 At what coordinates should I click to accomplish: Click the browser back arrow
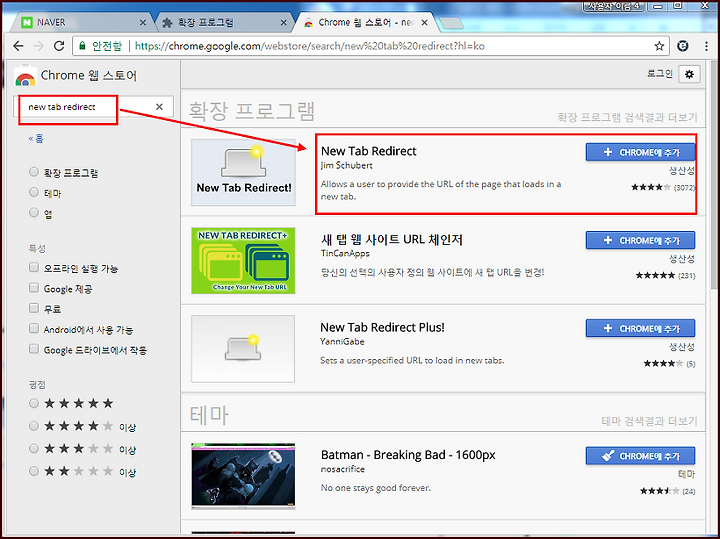[18, 46]
